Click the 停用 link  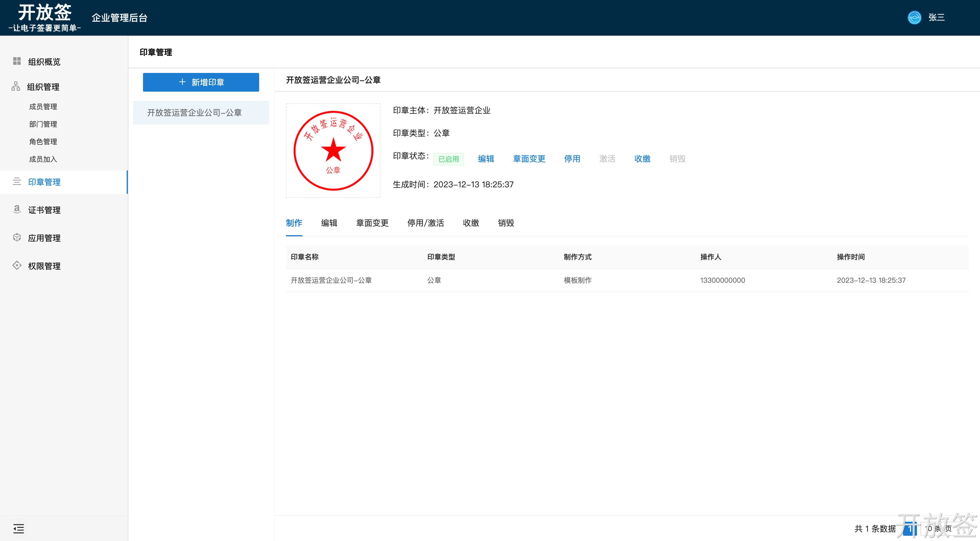(x=572, y=159)
